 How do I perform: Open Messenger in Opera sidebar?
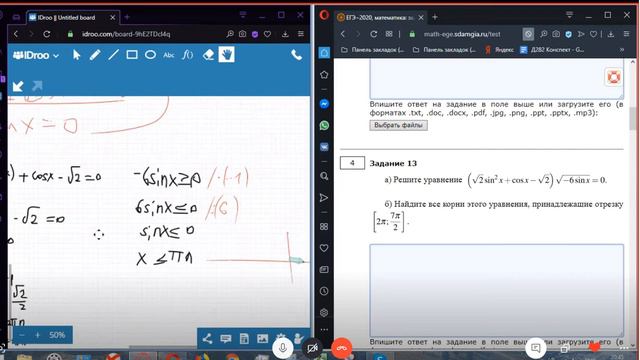click(x=324, y=104)
